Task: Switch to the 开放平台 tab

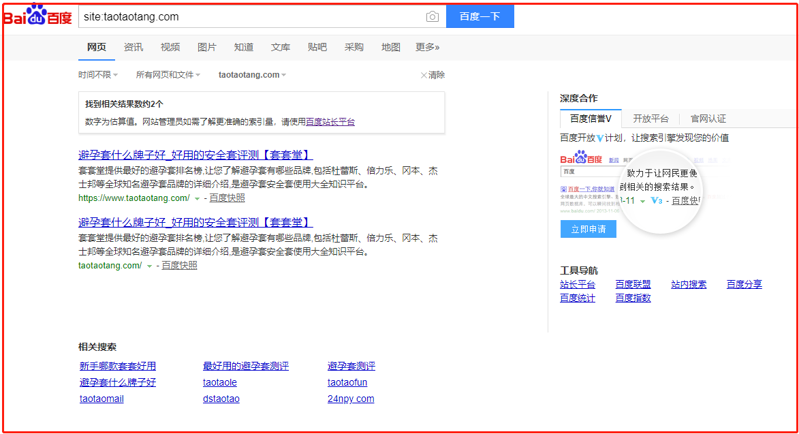Action: 650,119
